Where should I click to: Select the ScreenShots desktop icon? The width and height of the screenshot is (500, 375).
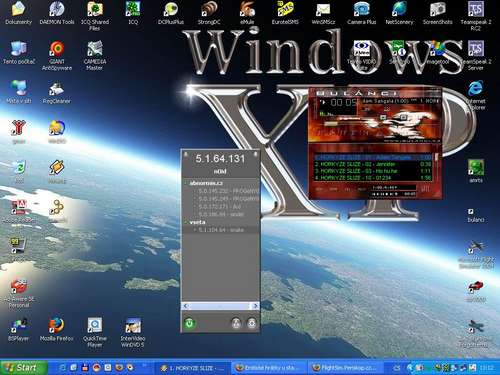click(x=437, y=13)
